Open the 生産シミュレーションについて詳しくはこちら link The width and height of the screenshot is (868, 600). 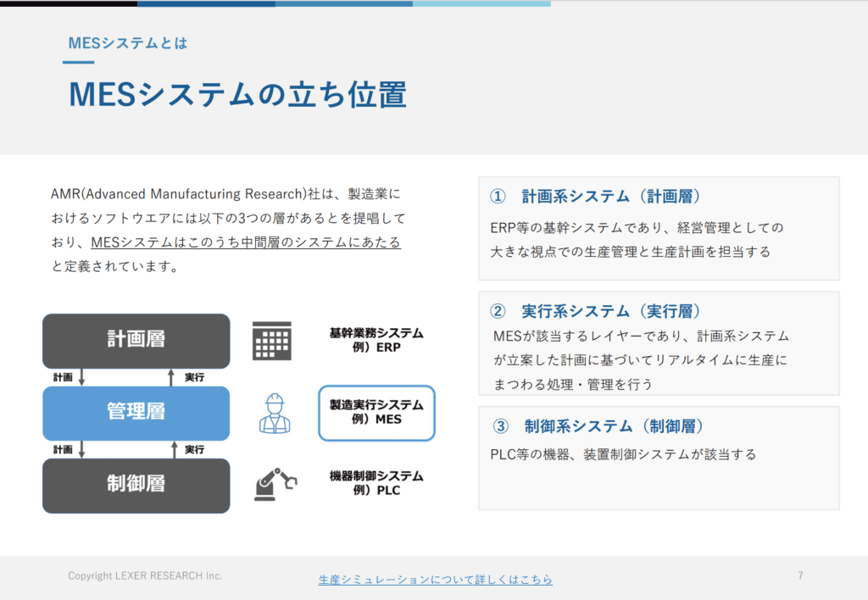[435, 580]
